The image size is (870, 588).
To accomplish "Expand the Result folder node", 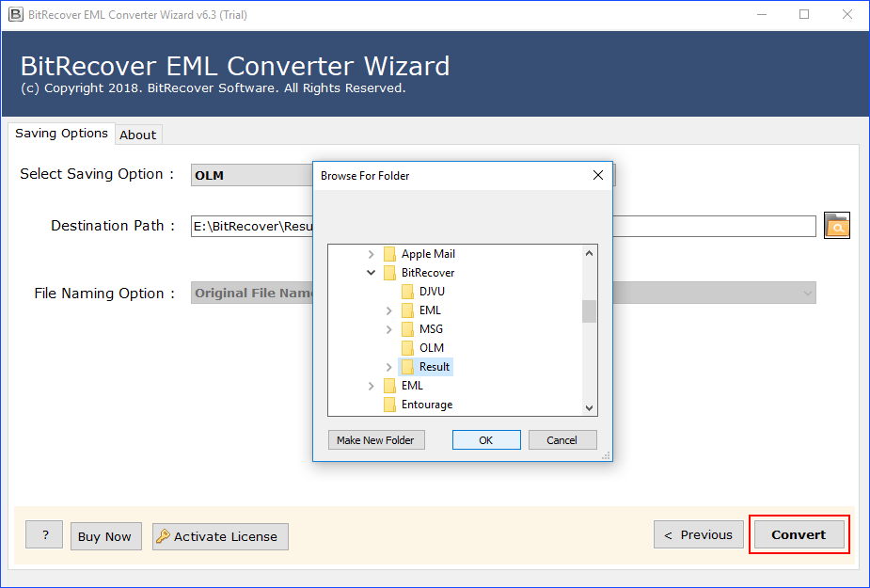I will point(389,367).
